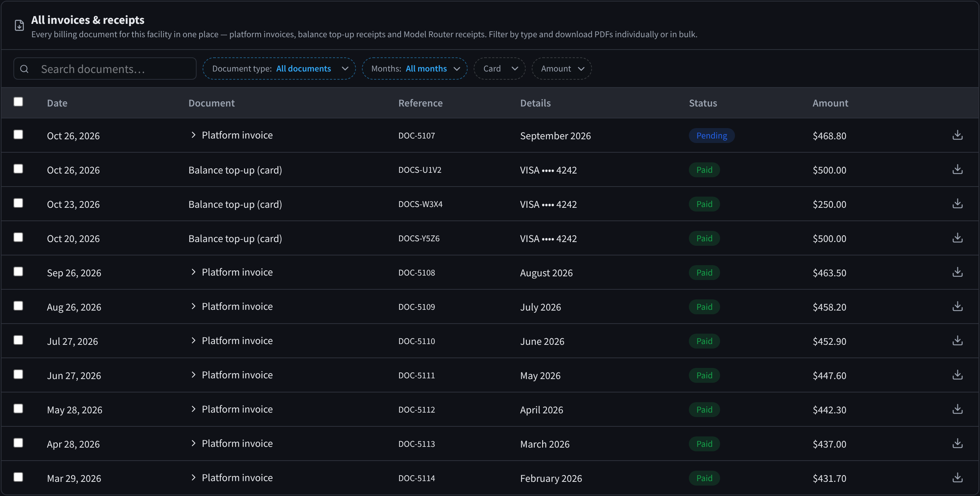Download PDF for DOC-5113 invoice

957,443
